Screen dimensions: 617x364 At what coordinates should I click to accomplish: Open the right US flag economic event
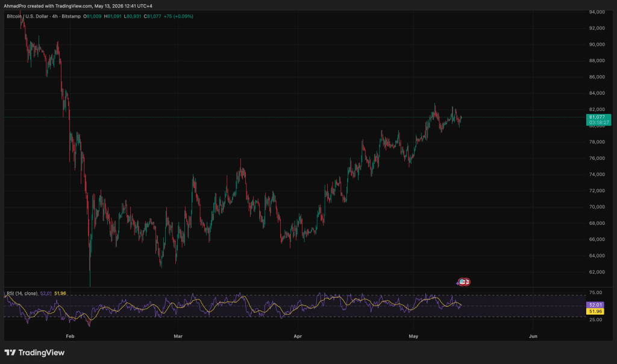tap(467, 282)
